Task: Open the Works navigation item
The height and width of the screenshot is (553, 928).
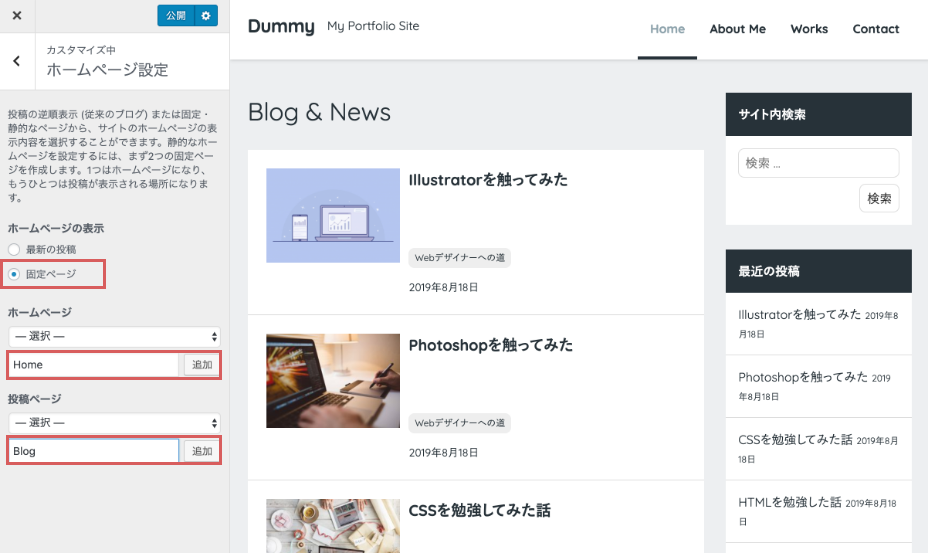Action: (809, 29)
